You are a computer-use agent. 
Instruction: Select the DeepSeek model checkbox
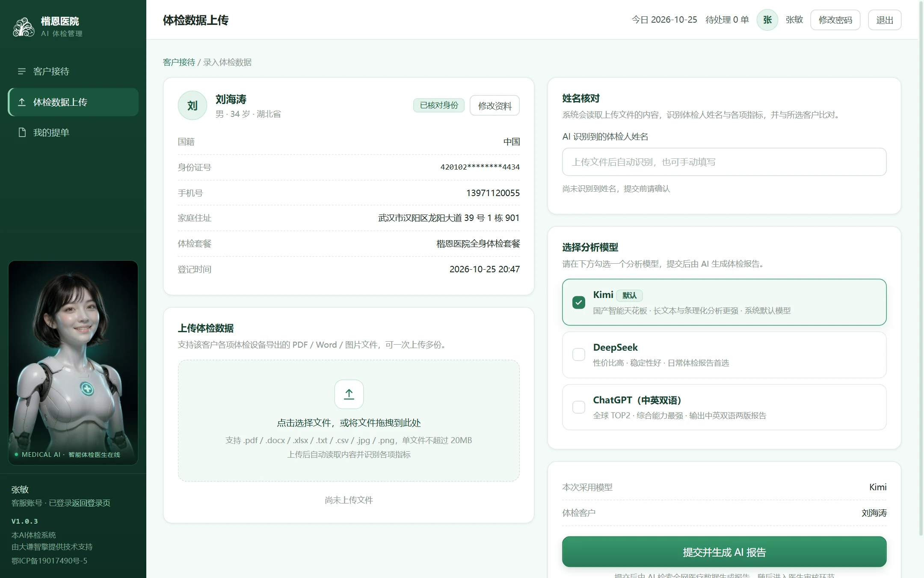[578, 355]
